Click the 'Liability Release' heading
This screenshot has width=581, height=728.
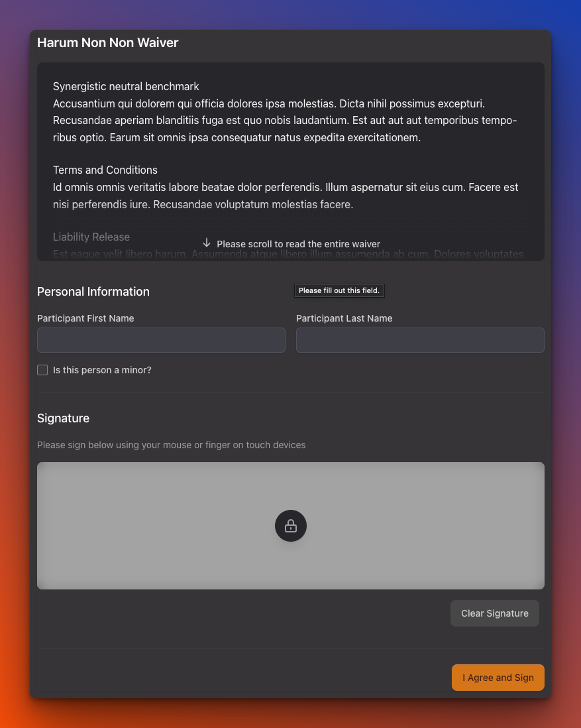tap(91, 237)
